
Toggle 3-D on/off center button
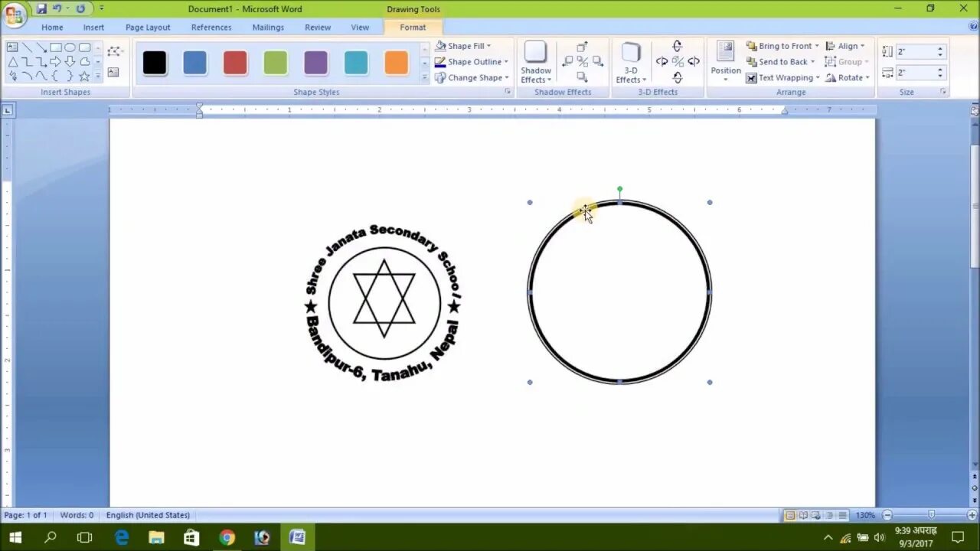point(678,62)
